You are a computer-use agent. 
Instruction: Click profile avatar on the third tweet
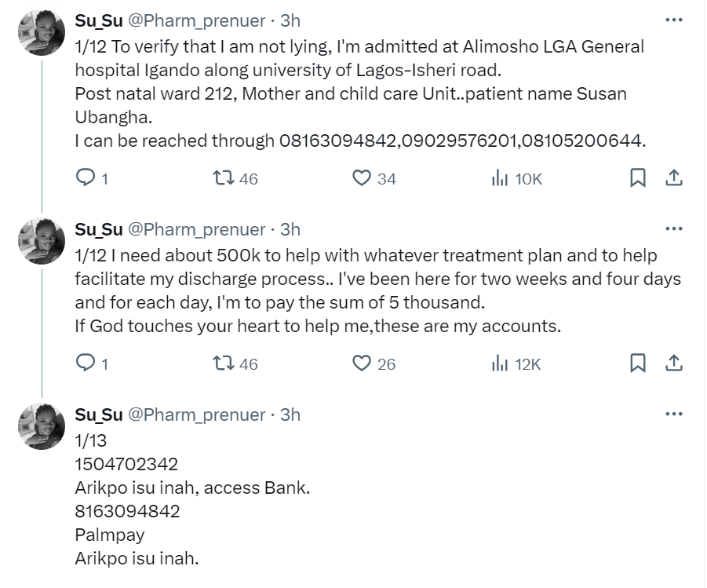tap(41, 427)
